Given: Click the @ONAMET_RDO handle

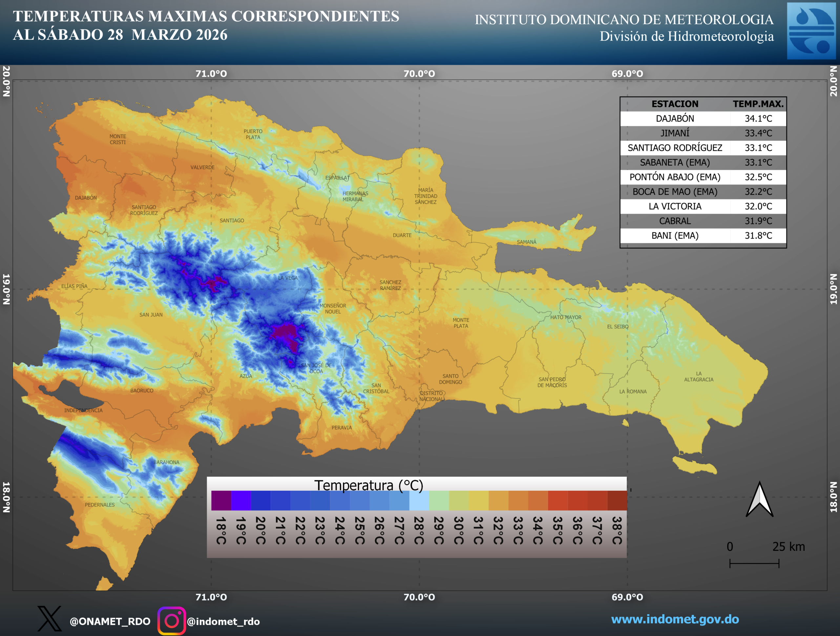Looking at the screenshot, I should point(110,621).
